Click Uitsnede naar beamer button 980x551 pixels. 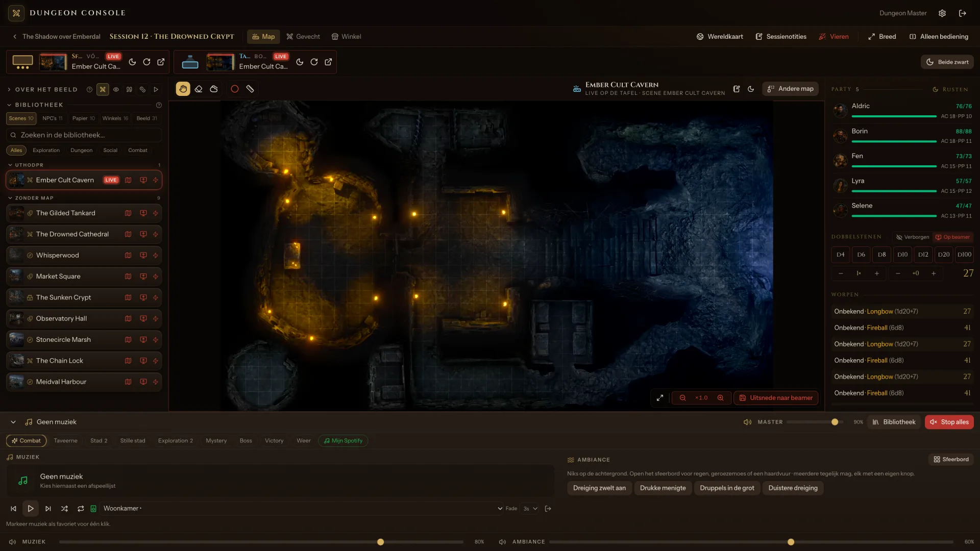(x=776, y=398)
